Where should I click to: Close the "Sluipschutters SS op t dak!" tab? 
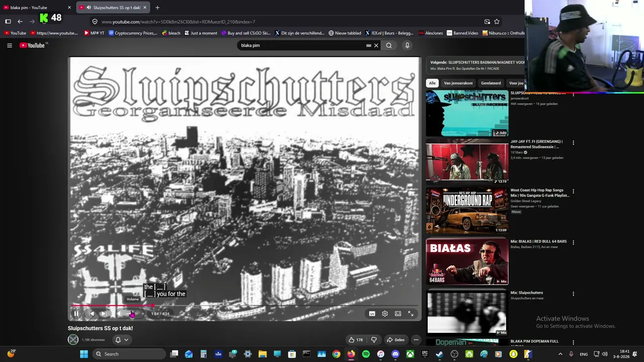(x=145, y=8)
